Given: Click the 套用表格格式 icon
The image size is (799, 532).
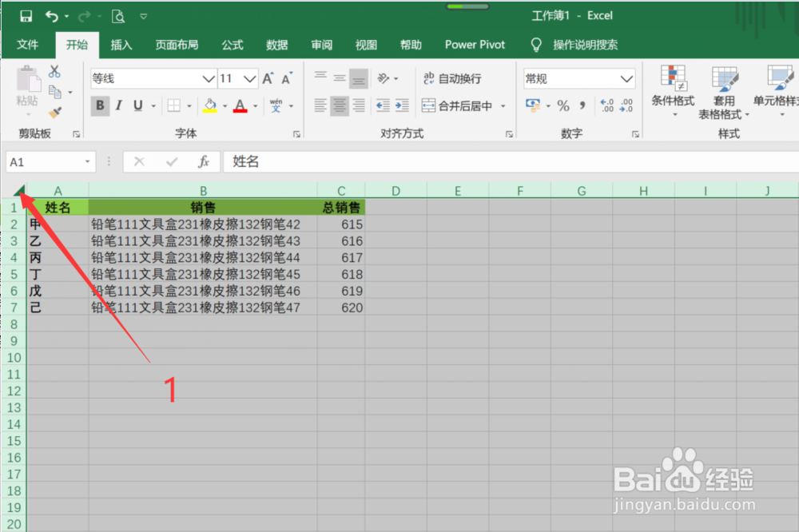Looking at the screenshot, I should 724,88.
